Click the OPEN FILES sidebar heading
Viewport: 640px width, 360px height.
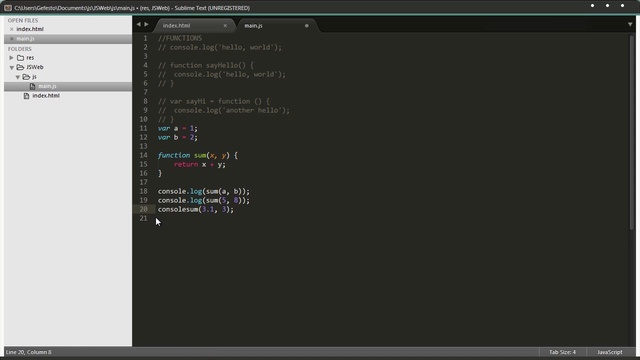23,20
